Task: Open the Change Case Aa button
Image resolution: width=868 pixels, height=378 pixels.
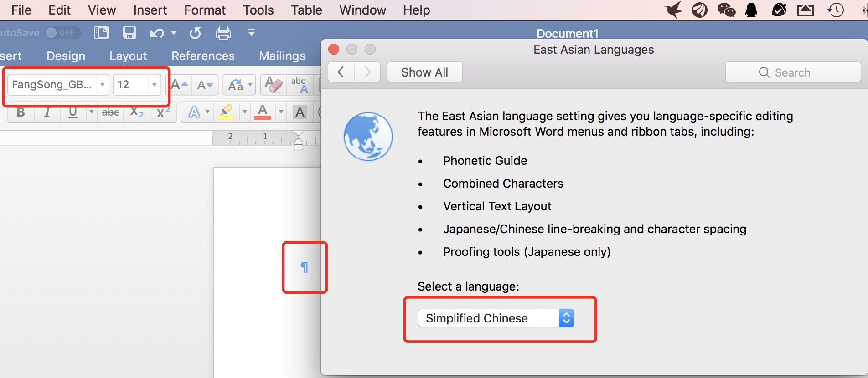Action: point(235,85)
